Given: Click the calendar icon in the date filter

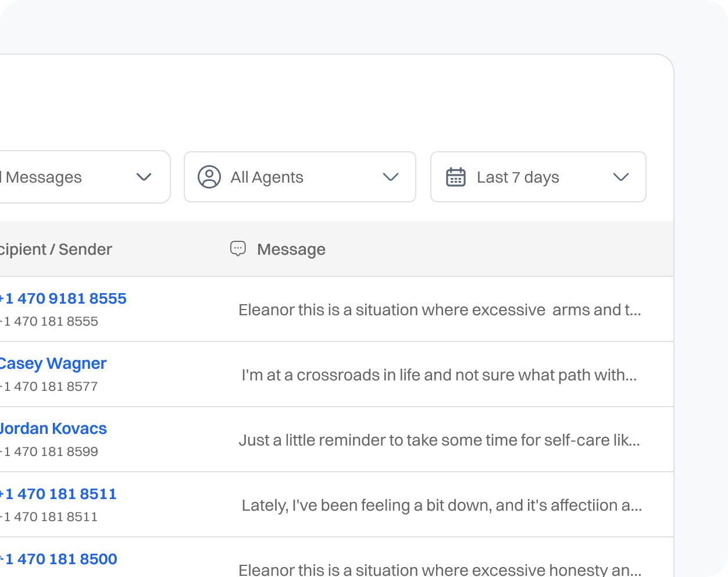Looking at the screenshot, I should (456, 177).
